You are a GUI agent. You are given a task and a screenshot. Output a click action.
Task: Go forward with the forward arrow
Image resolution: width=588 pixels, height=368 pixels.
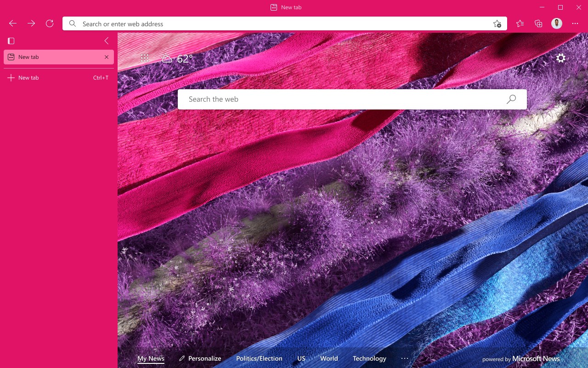31,23
